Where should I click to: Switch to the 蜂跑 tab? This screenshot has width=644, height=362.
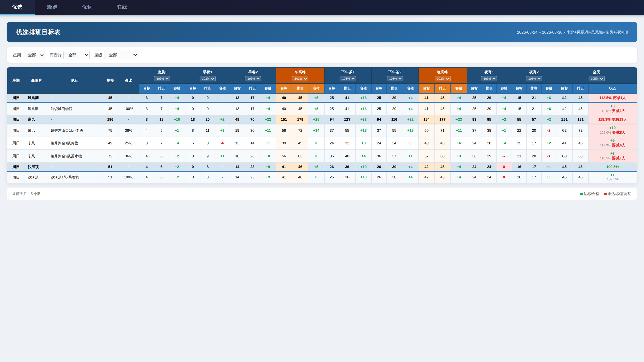(52, 7)
